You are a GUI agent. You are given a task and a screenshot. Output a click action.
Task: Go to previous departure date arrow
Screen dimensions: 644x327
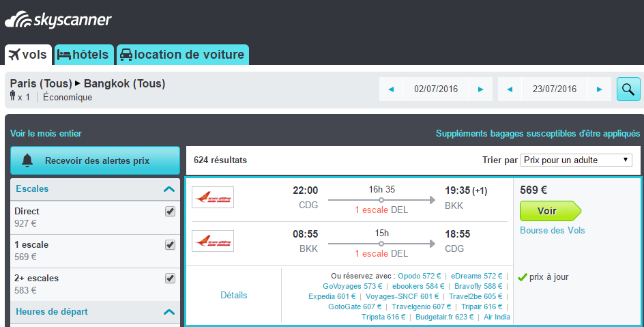click(x=391, y=89)
